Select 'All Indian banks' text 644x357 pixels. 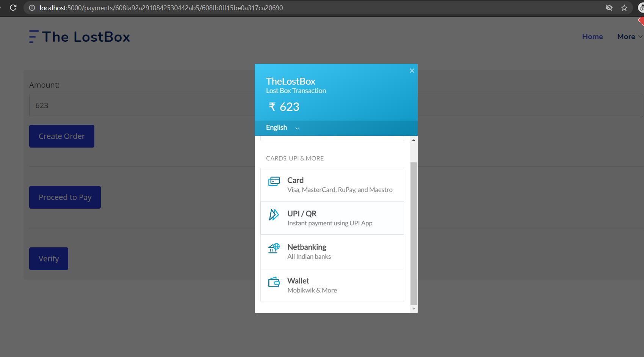click(x=309, y=256)
